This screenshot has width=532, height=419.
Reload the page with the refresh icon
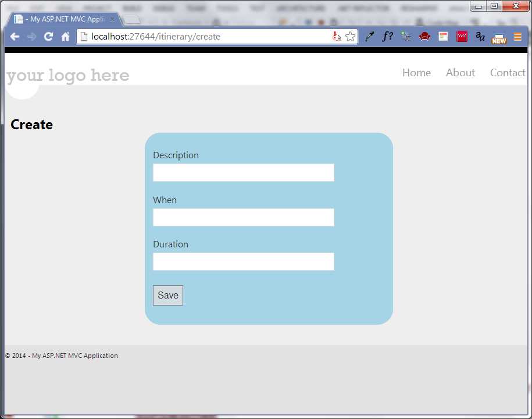coord(48,36)
